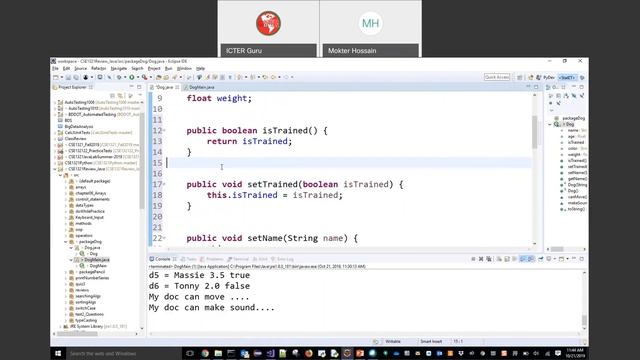Open the Run menu
The height and width of the screenshot is (360, 640).
[x=168, y=68]
